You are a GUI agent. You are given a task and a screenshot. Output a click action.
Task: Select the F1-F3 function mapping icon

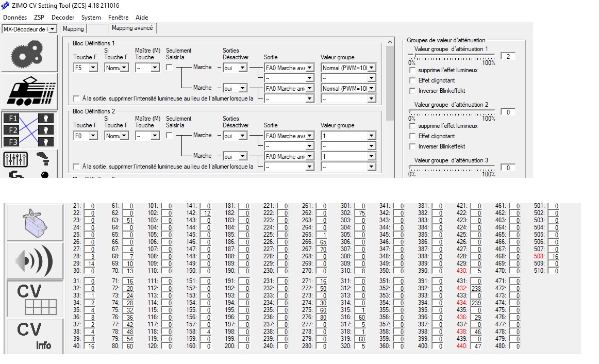tap(29, 129)
